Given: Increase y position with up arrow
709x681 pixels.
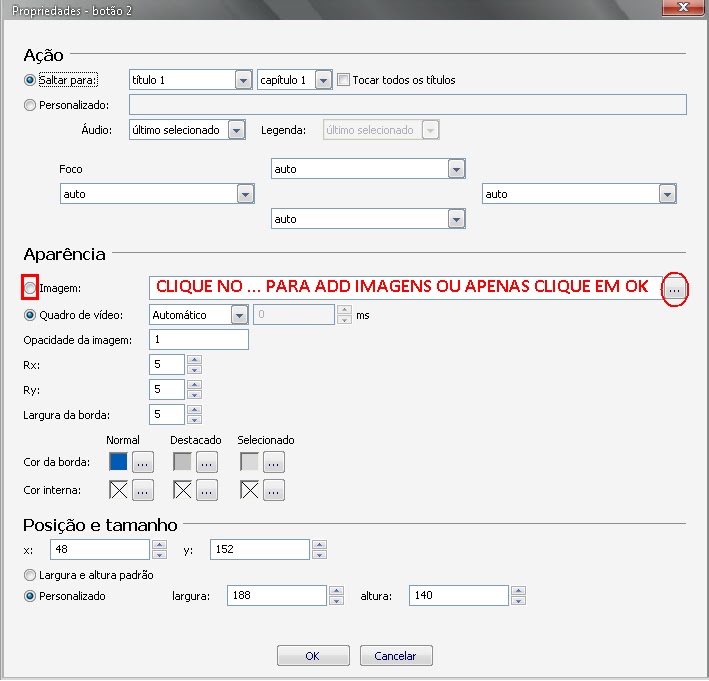Looking at the screenshot, I should (x=319, y=544).
